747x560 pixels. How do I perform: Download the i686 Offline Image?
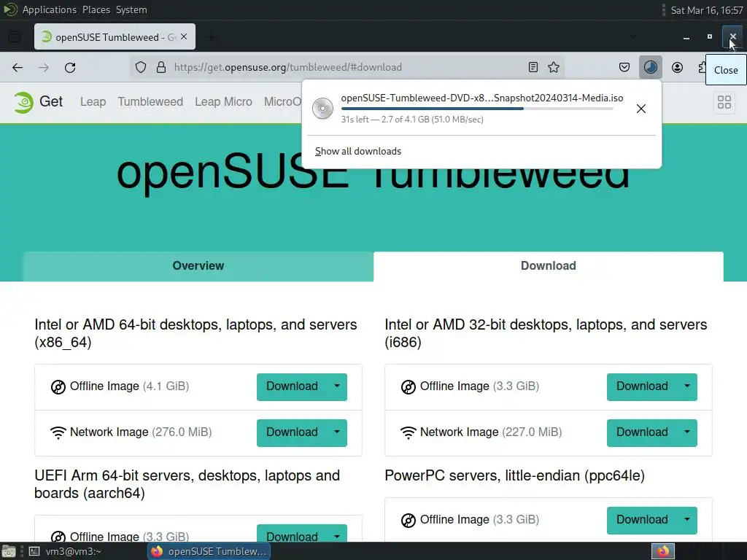[642, 386]
